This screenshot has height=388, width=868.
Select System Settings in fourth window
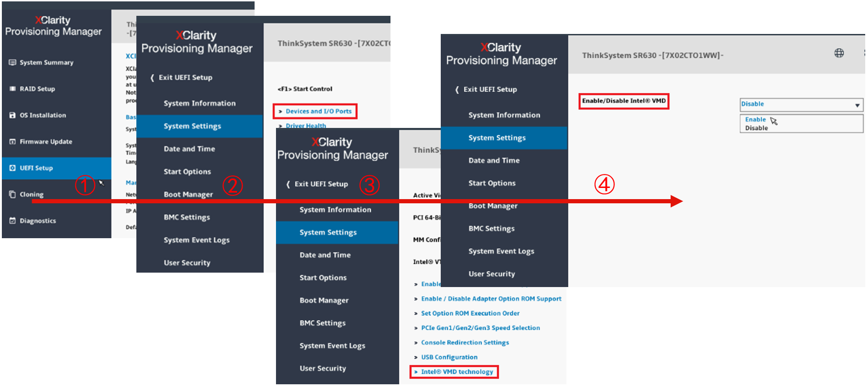504,138
